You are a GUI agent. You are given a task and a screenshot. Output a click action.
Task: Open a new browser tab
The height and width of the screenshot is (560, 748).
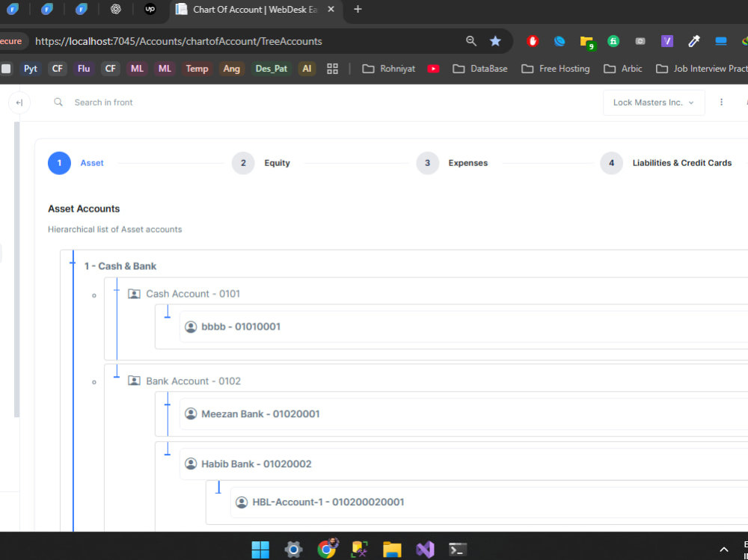(358, 9)
